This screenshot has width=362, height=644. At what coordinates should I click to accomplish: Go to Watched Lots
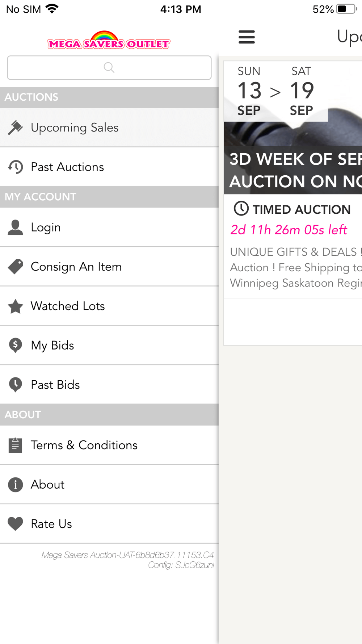click(68, 306)
